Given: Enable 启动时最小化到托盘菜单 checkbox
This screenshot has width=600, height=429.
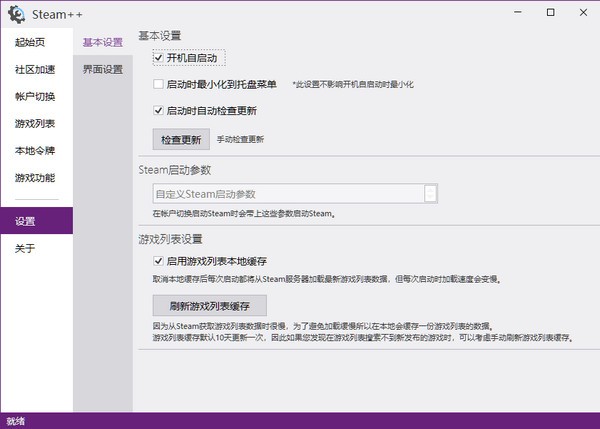Looking at the screenshot, I should 159,84.
